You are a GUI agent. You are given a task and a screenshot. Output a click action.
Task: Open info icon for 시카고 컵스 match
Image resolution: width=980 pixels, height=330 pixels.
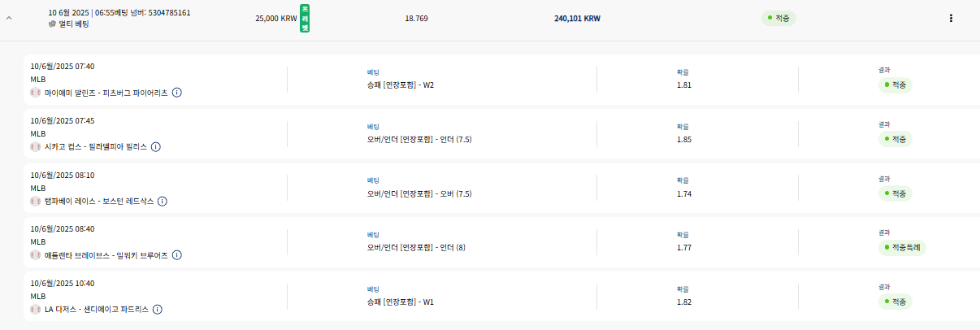(x=156, y=147)
